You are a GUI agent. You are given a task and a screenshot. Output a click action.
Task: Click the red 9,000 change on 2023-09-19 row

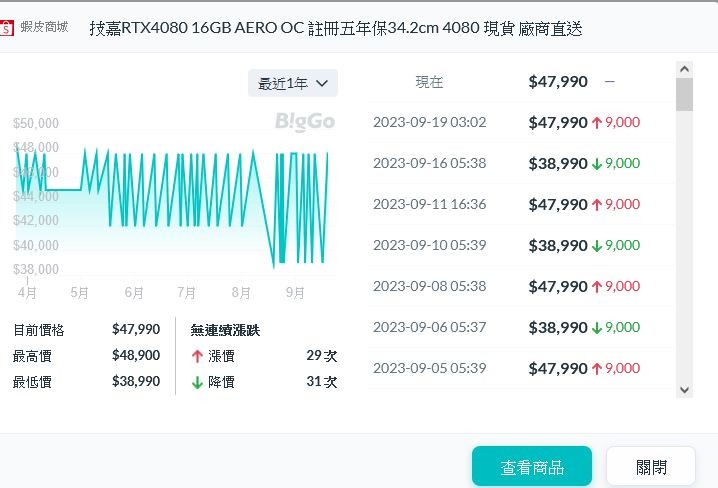622,122
